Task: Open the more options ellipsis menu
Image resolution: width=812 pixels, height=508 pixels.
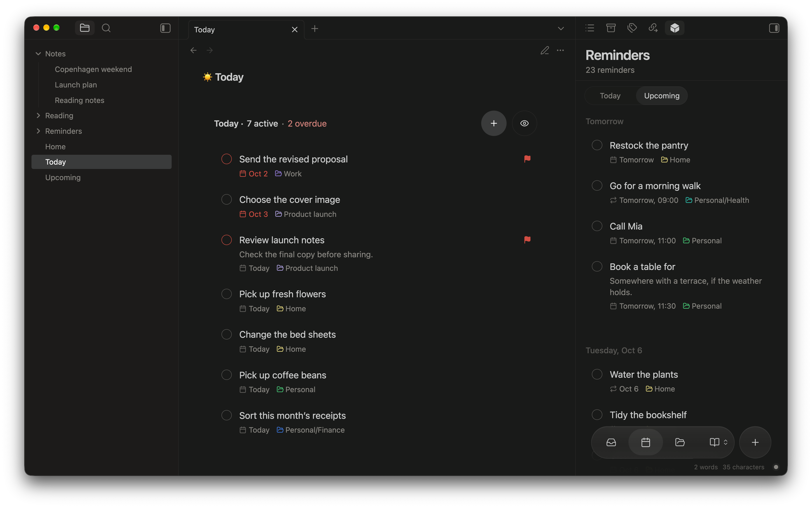Action: pos(560,50)
